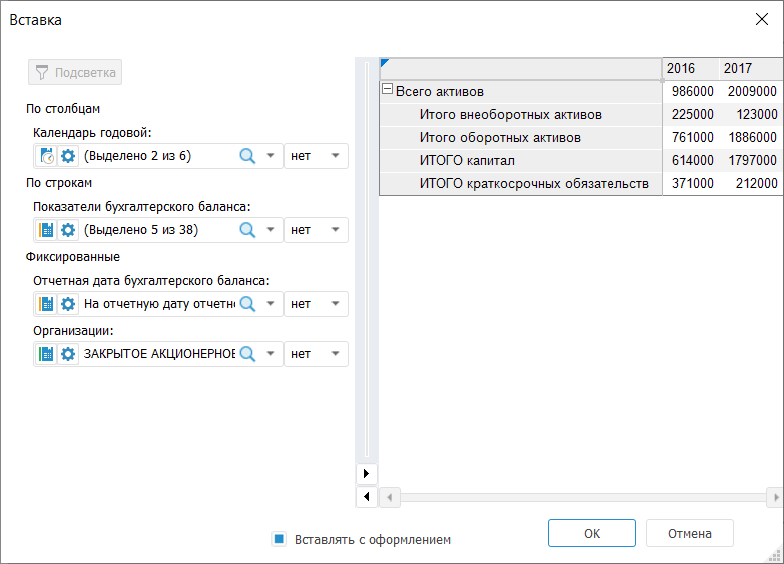This screenshot has height=564, width=784.
Task: Click search magnifier in Показатели бухгалтерского баланса
Action: pos(247,230)
